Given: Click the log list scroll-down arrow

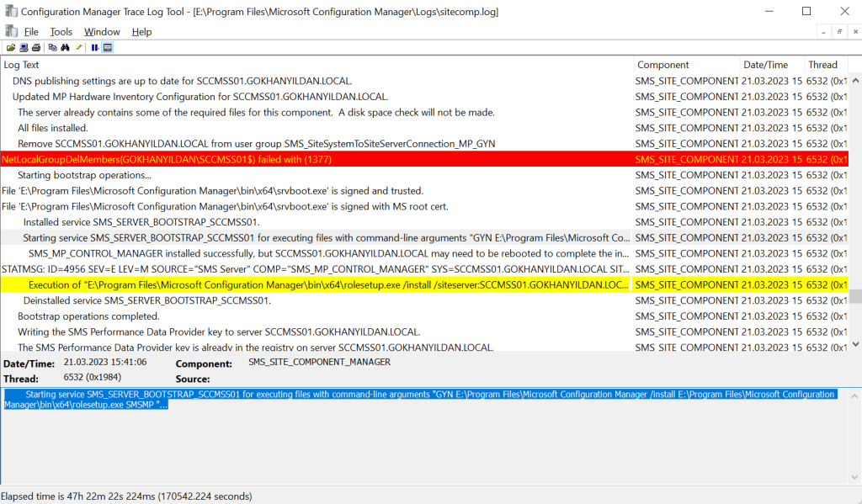Looking at the screenshot, I should click(x=855, y=344).
